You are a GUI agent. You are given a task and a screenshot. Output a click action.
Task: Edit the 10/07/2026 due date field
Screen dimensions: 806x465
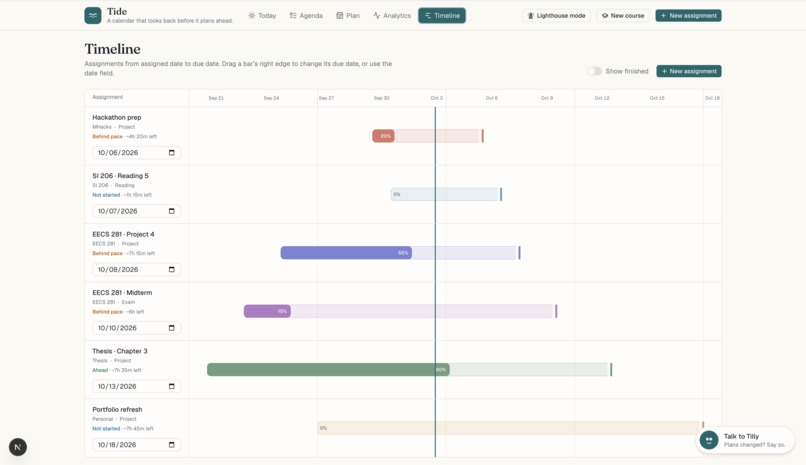[x=136, y=211]
